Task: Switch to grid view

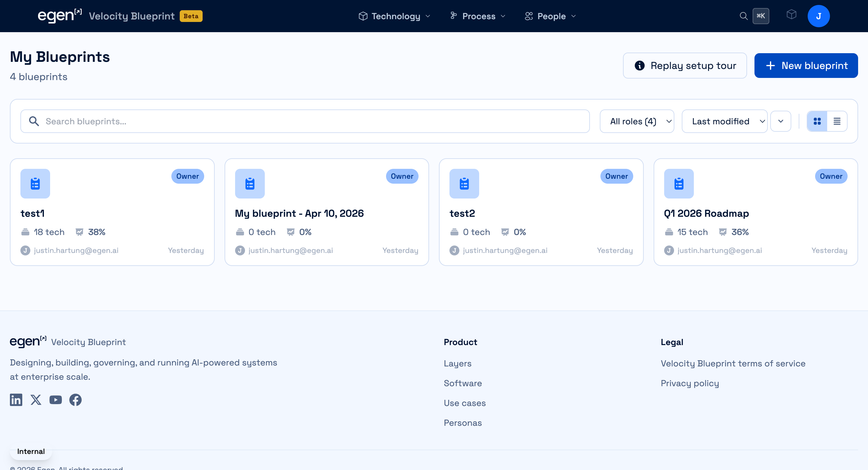Action: (817, 121)
